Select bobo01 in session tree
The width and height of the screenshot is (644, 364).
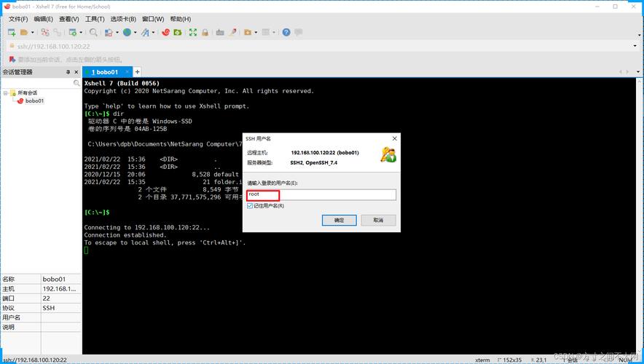coord(34,100)
